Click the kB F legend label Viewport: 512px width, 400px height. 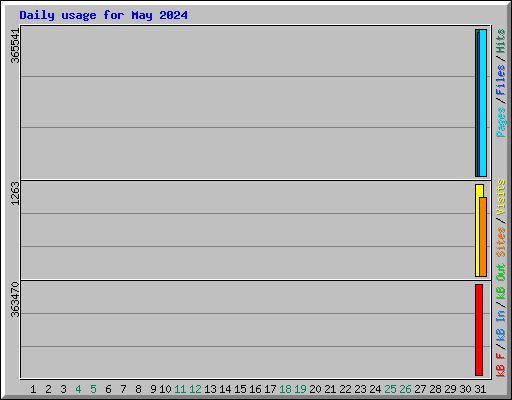click(501, 364)
